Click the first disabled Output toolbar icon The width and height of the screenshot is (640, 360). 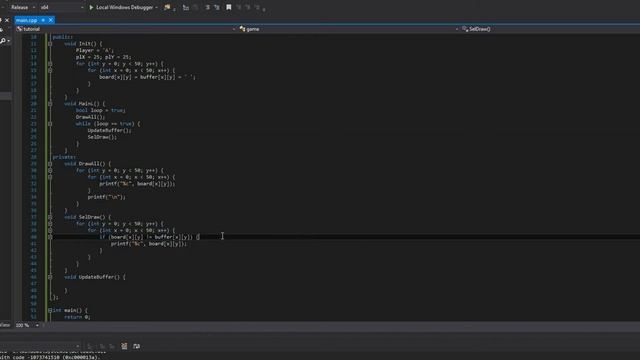tap(90, 346)
